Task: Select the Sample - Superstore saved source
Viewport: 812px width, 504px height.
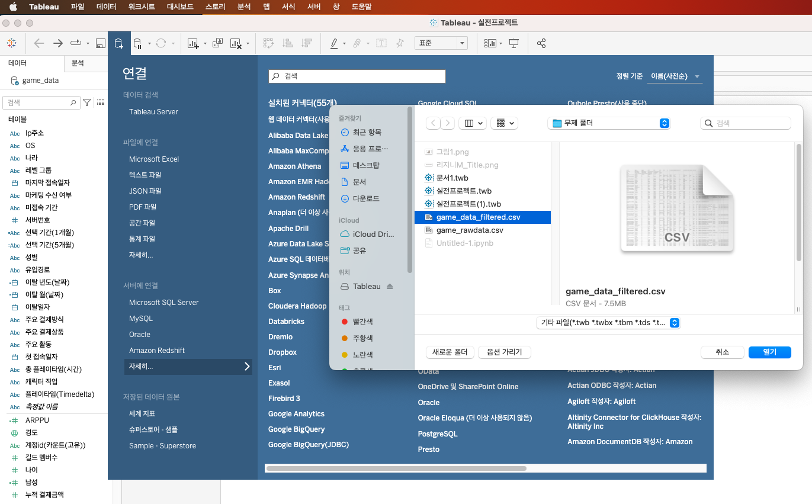Action: click(162, 445)
